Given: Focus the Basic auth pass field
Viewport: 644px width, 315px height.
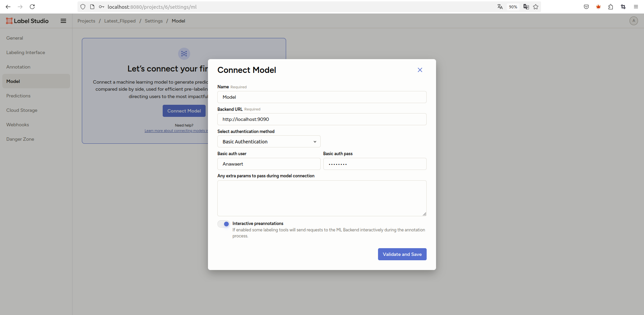Looking at the screenshot, I should pyautogui.click(x=375, y=164).
